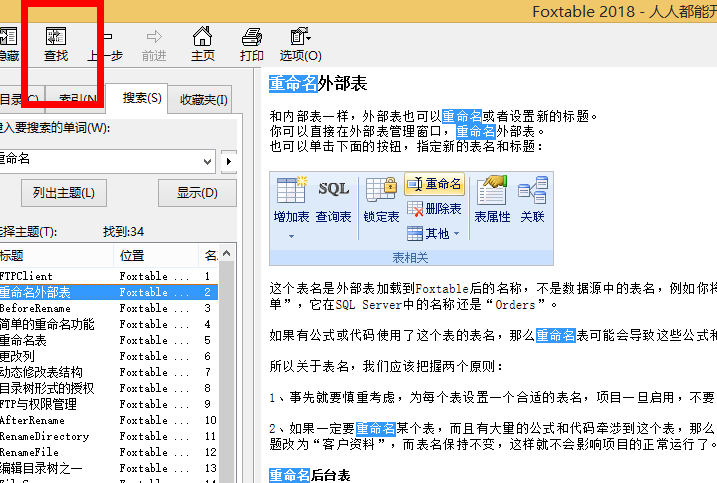Click the 显示(D) button
The image size is (717, 483).
click(197, 193)
